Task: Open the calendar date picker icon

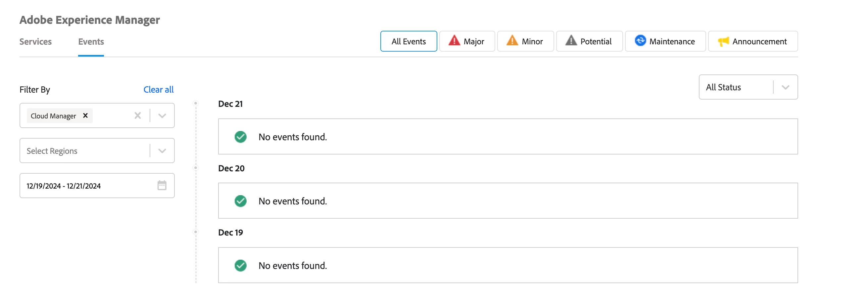Action: click(x=162, y=185)
